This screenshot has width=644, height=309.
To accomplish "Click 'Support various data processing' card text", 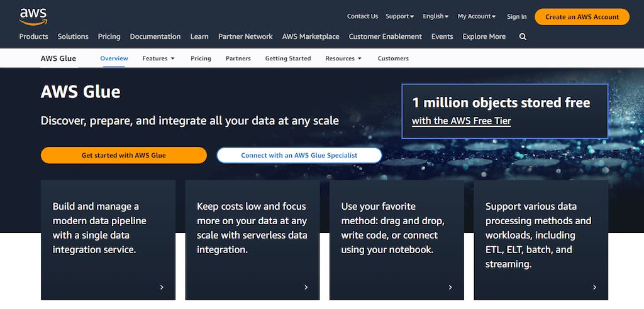I will [538, 235].
